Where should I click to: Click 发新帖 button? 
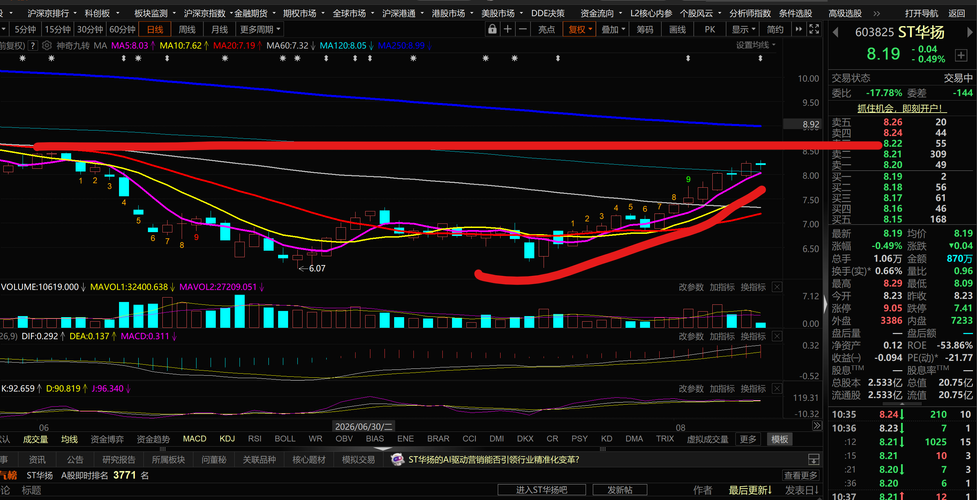pos(620,490)
